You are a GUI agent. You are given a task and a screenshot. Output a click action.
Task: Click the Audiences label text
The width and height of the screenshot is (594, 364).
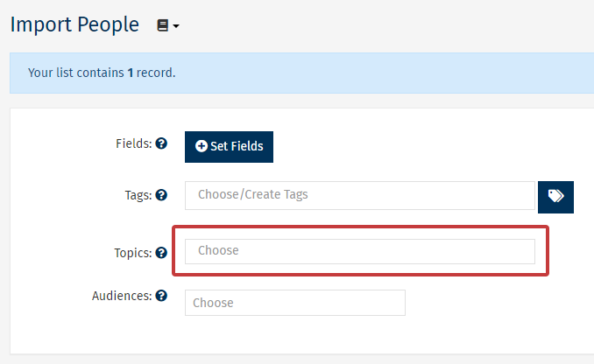(x=122, y=296)
